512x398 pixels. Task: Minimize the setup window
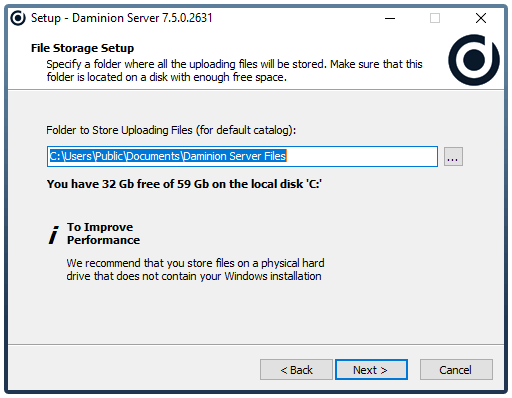coord(390,18)
